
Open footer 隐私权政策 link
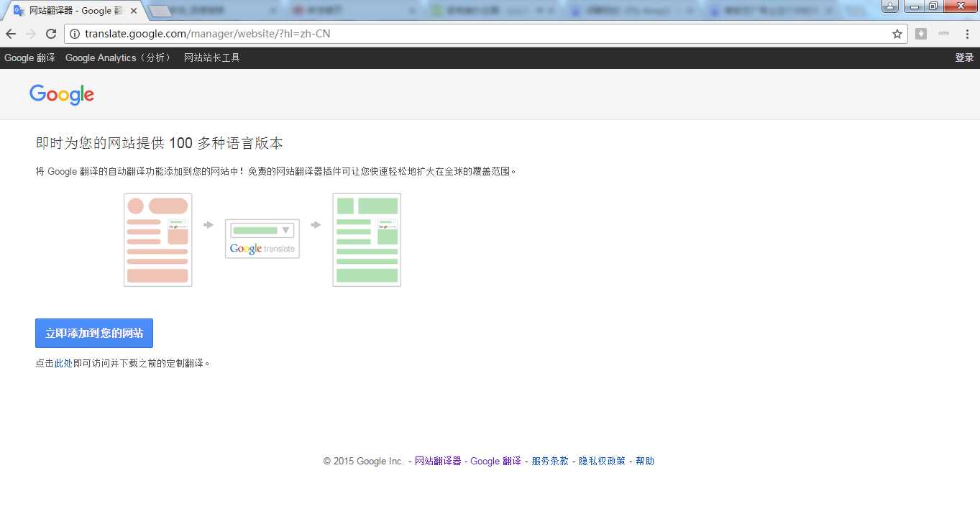point(602,461)
